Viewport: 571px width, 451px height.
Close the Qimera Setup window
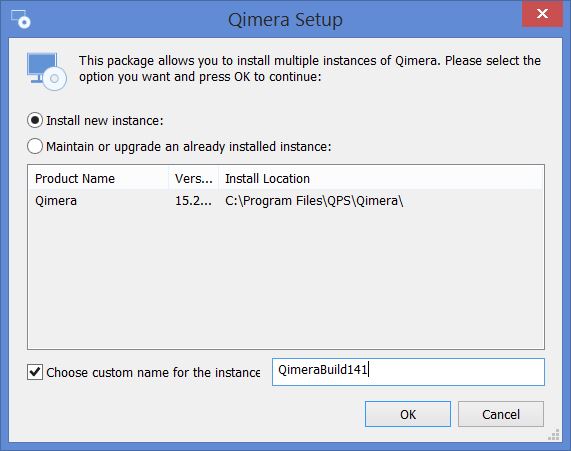[542, 14]
